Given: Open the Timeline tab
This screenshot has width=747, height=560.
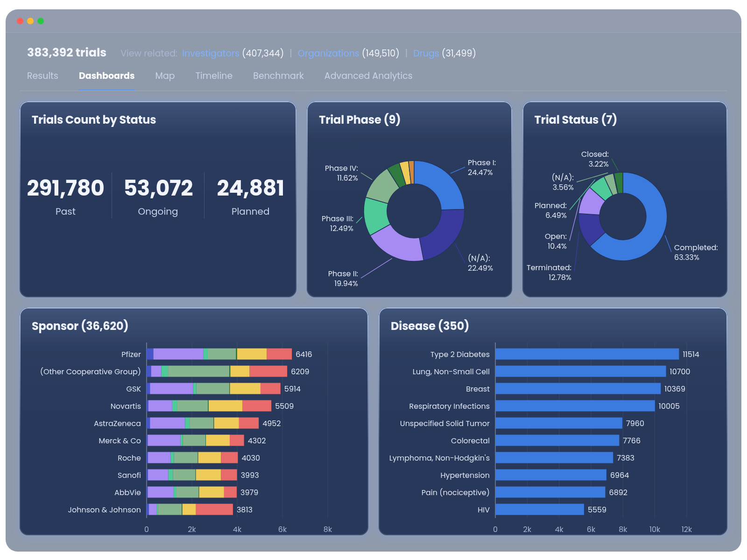Looking at the screenshot, I should pos(214,76).
